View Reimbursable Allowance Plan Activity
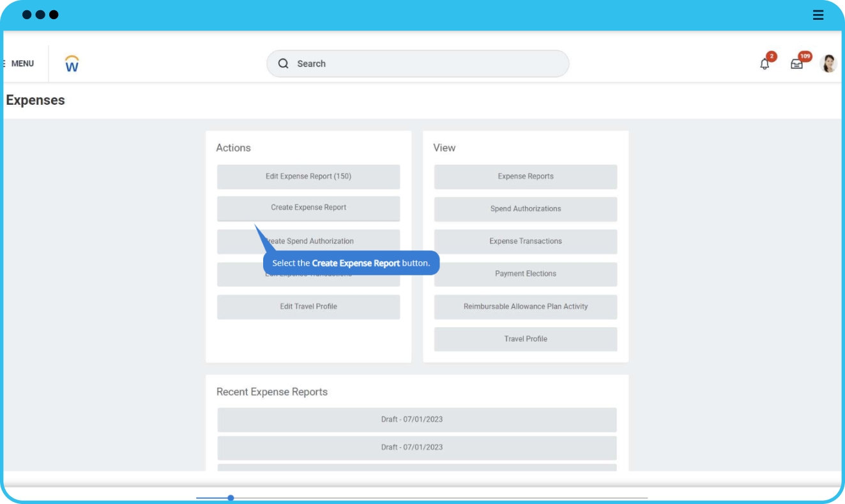 (526, 307)
